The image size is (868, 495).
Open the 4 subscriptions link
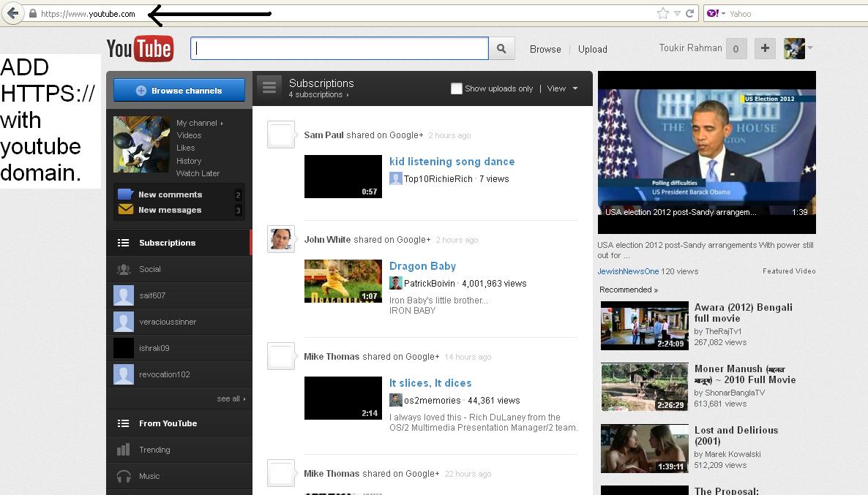point(318,94)
